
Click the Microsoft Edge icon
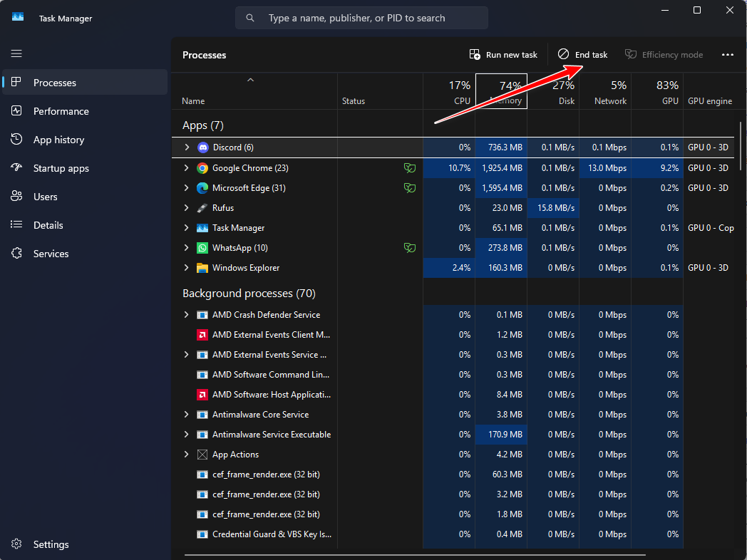pyautogui.click(x=202, y=188)
